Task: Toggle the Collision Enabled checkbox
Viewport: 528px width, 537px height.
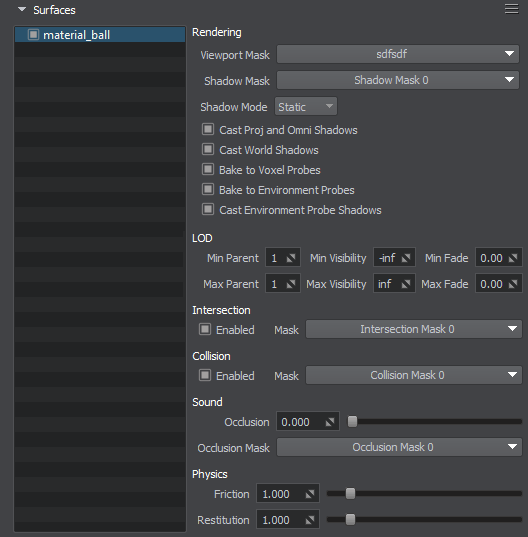Action: tap(205, 375)
